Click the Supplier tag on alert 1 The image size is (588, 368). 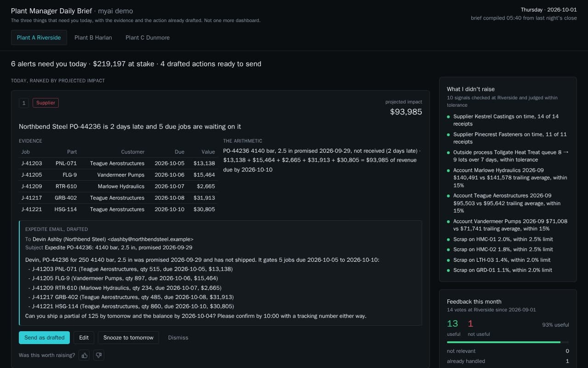(x=45, y=103)
